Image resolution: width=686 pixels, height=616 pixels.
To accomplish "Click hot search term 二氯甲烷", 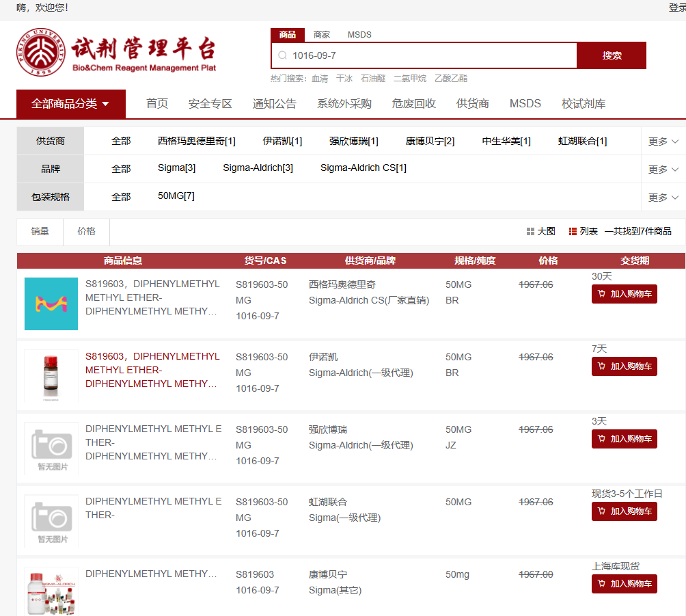I will coord(410,79).
